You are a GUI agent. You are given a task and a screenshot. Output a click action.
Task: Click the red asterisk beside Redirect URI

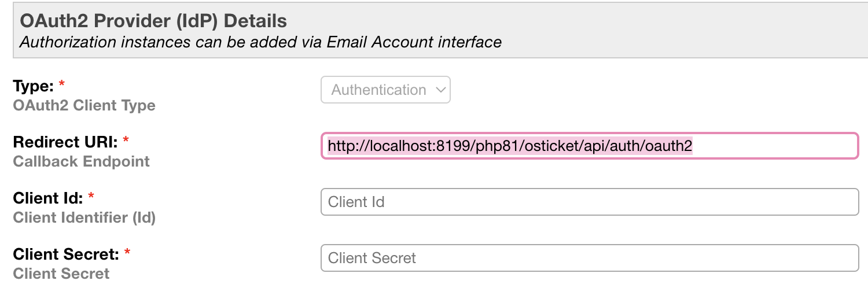126,141
